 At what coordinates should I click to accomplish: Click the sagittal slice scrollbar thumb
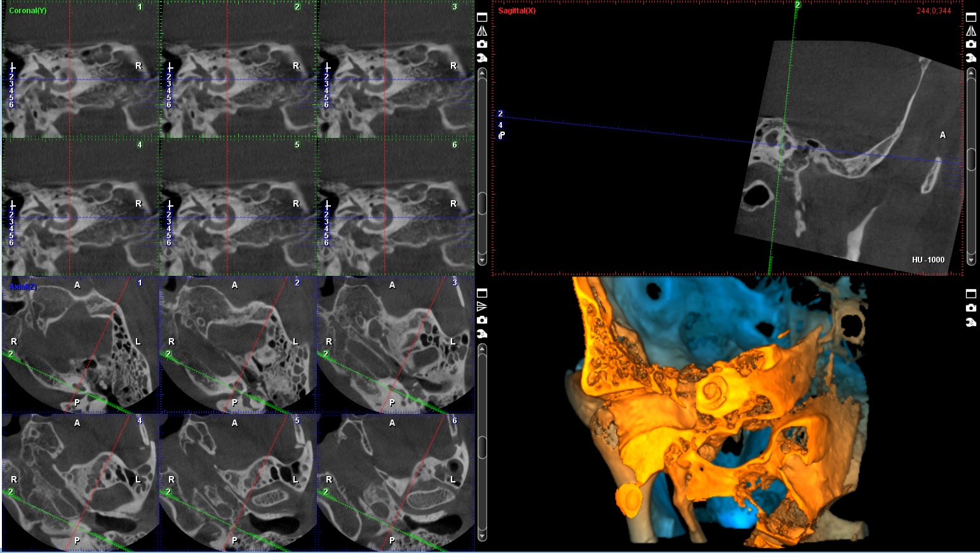971,159
